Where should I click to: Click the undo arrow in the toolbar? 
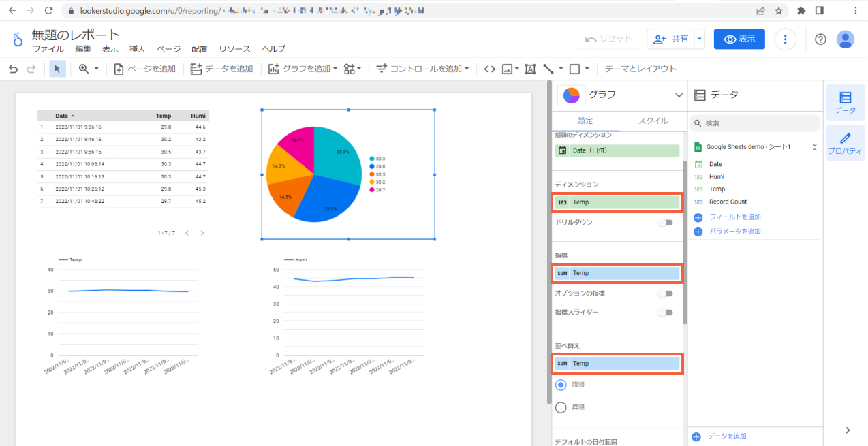coord(13,69)
